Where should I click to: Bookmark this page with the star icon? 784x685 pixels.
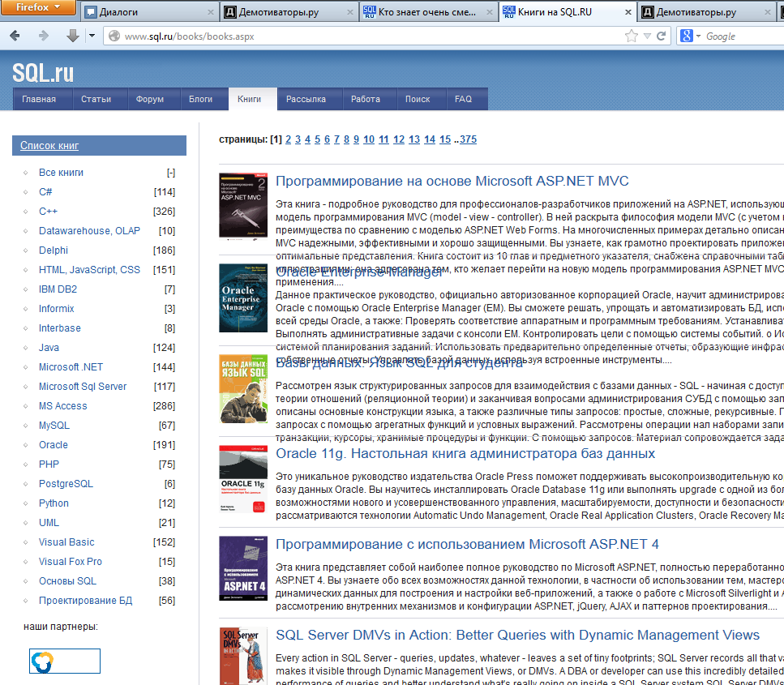[x=632, y=36]
